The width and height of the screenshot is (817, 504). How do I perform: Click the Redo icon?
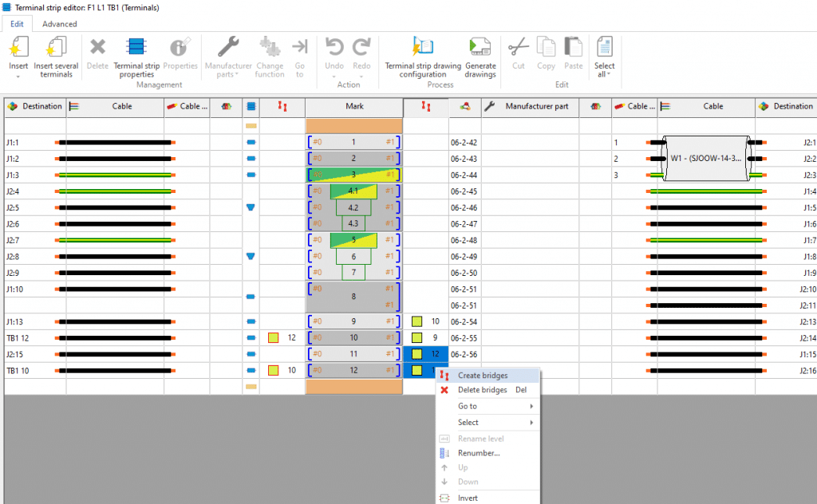(362, 49)
